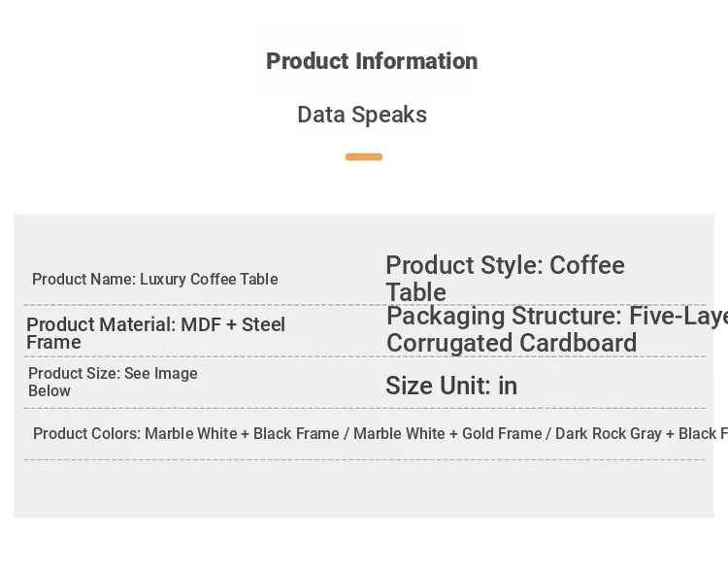
Task: Click Marble White + Black Frame text
Action: [x=242, y=433]
